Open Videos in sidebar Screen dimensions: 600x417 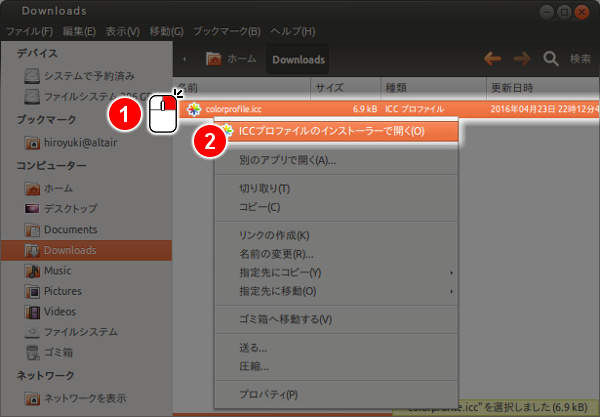60,311
